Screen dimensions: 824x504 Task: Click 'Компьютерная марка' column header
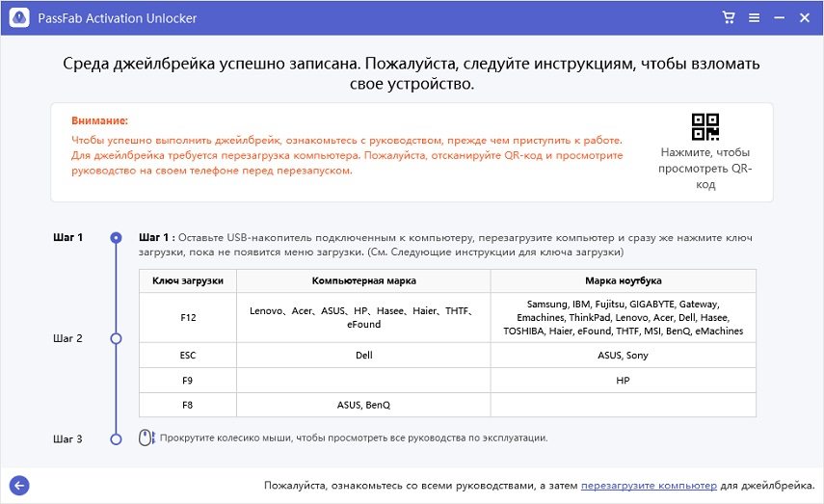click(x=363, y=280)
